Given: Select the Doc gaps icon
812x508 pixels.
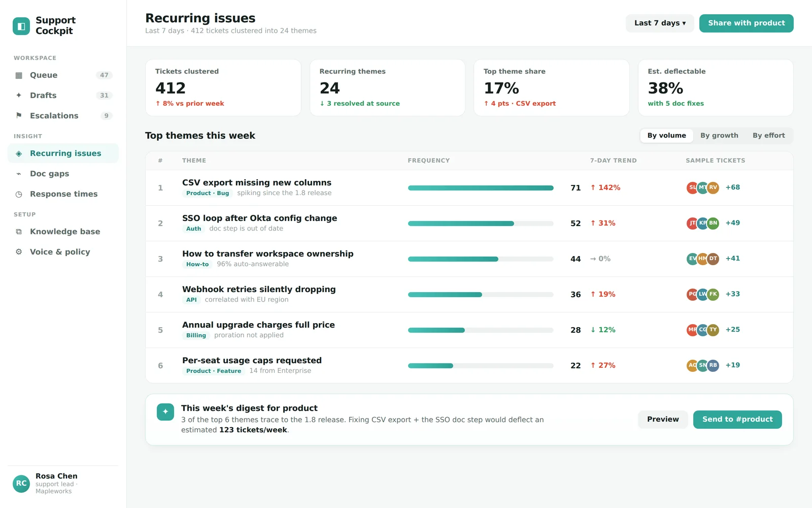Looking at the screenshot, I should [x=19, y=174].
